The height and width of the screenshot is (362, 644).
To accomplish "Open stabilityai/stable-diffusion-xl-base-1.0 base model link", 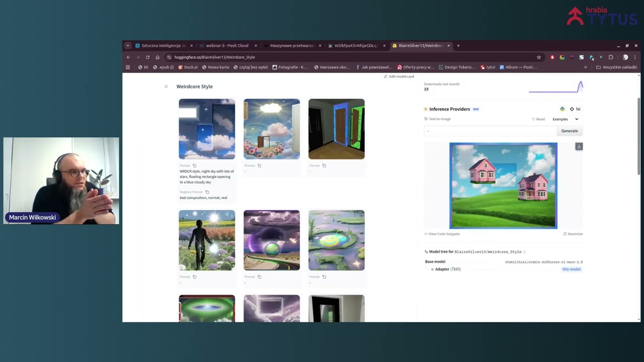I will (x=543, y=262).
